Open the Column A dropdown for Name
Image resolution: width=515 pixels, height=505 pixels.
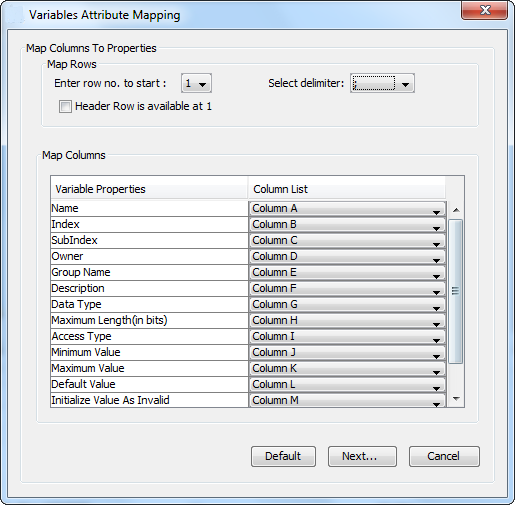pos(347,209)
